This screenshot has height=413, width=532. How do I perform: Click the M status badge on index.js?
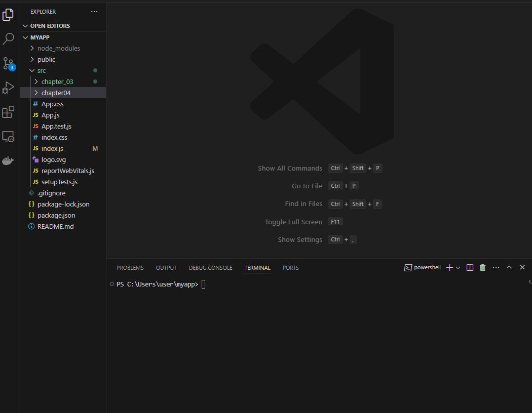point(95,149)
